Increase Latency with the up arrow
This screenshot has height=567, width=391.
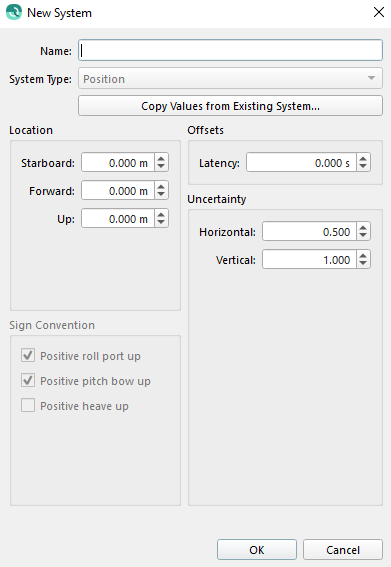coord(363,158)
